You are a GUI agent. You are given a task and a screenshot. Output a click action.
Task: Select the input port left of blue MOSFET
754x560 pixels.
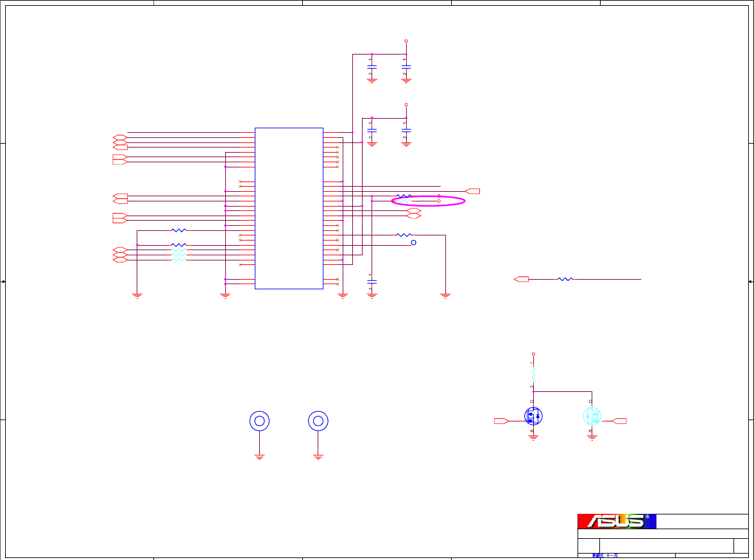502,421
